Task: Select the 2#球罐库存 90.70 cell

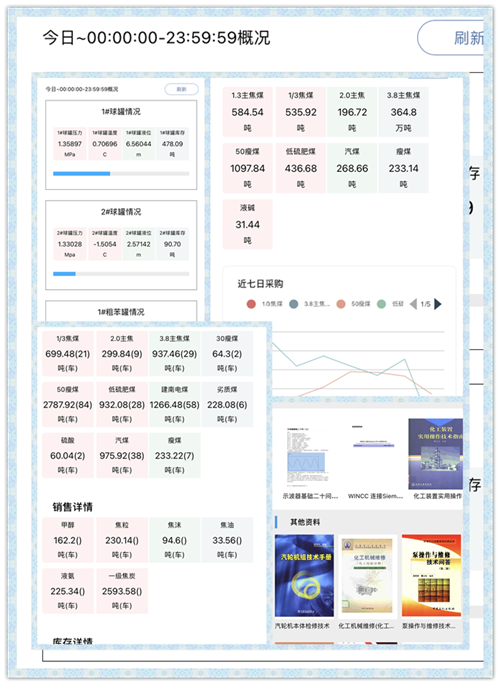Action: pos(172,244)
